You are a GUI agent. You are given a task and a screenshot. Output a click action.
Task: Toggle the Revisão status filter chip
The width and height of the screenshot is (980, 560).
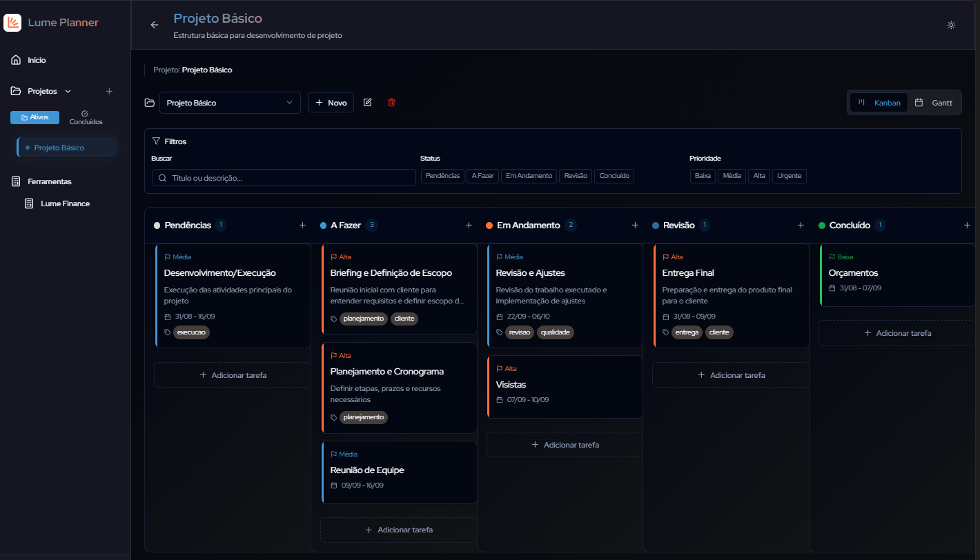(x=576, y=176)
